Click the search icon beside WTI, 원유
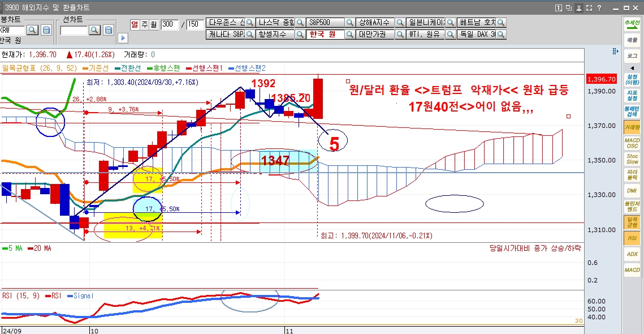644x334 pixels. pyautogui.click(x=451, y=35)
